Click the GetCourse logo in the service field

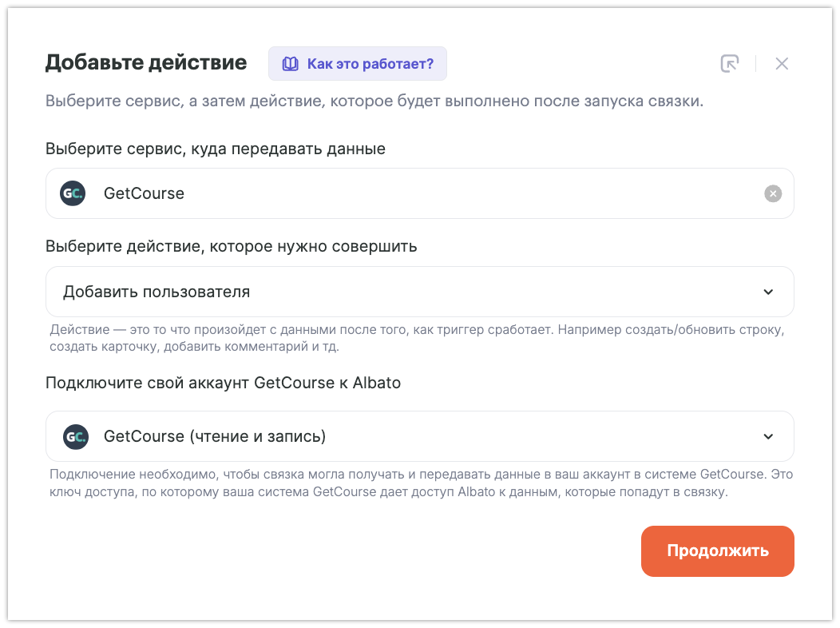coord(73,193)
